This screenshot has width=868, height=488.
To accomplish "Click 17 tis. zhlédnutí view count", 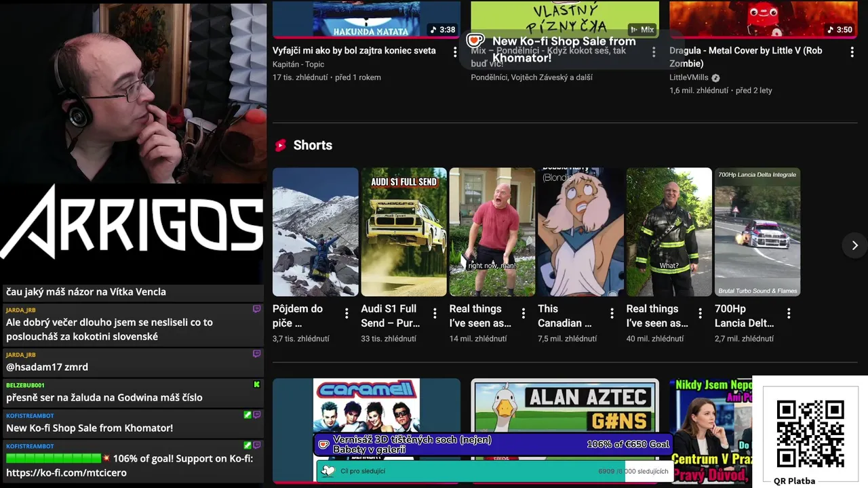I will 300,77.
